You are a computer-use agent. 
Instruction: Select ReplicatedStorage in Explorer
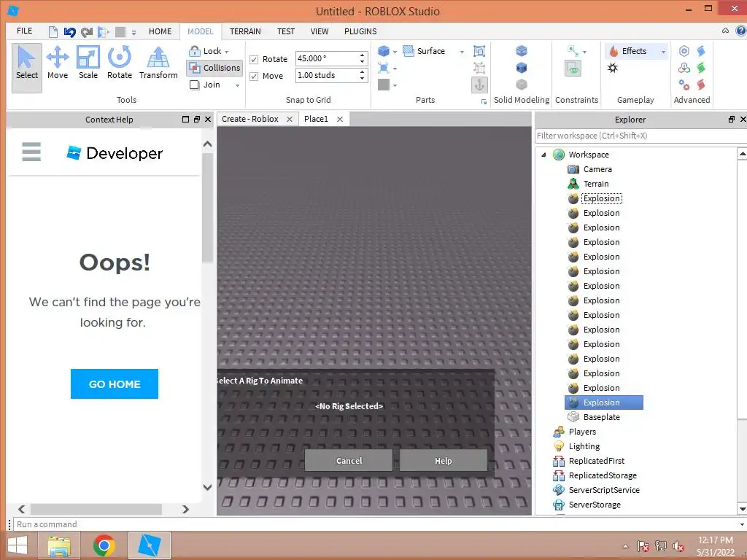603,475
